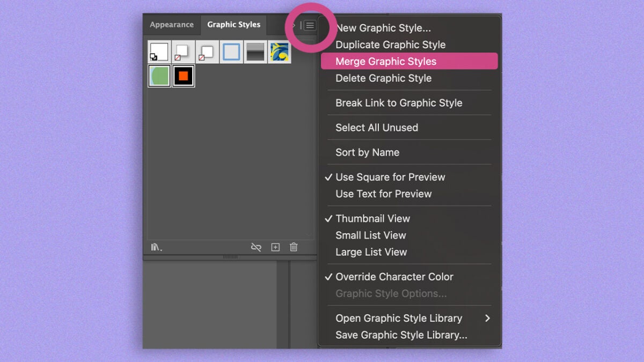Viewport: 644px width, 362px height.
Task: Choose Large List View from menu
Action: (x=371, y=252)
